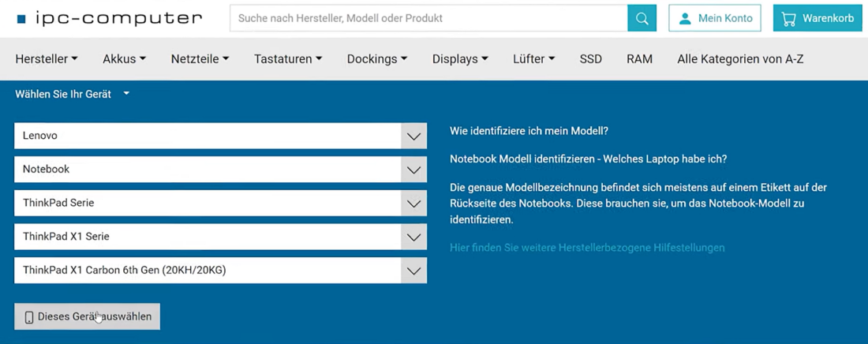Focus the product search field
The width and height of the screenshot is (868, 344).
point(428,18)
